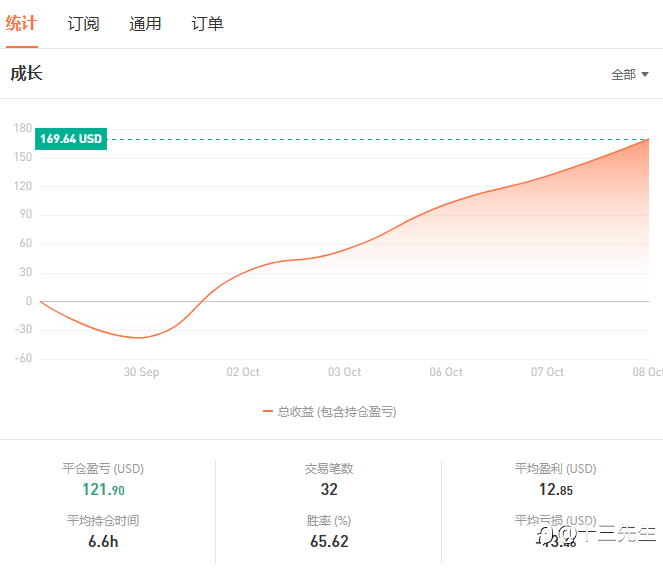Screen dimensions: 663x571
Task: Click the 07 Oct date marker
Action: 548,372
